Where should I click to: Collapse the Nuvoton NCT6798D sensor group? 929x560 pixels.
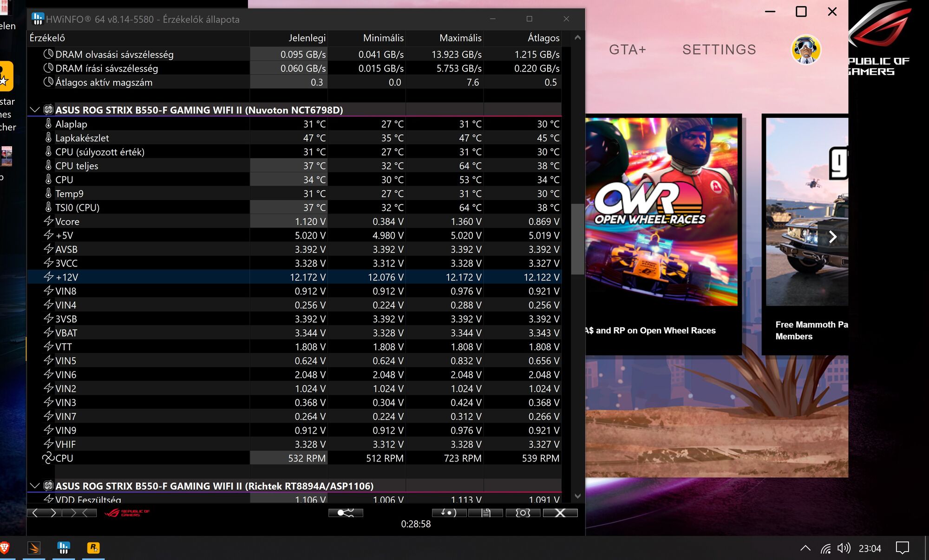point(34,110)
